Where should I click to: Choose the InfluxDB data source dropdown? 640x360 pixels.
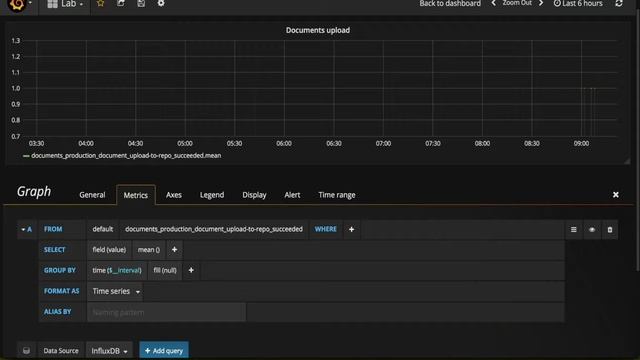[x=109, y=351]
